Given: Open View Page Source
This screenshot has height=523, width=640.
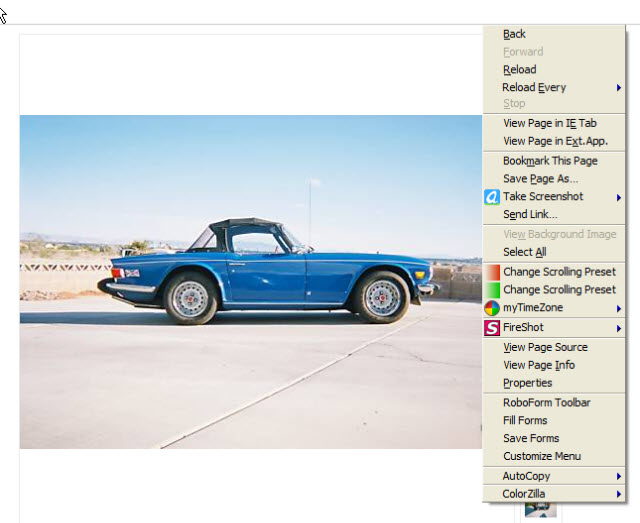Looking at the screenshot, I should [x=545, y=348].
